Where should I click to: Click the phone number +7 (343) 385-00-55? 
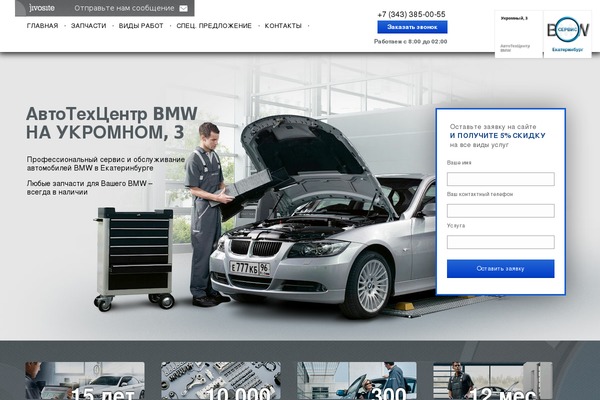[x=411, y=14]
